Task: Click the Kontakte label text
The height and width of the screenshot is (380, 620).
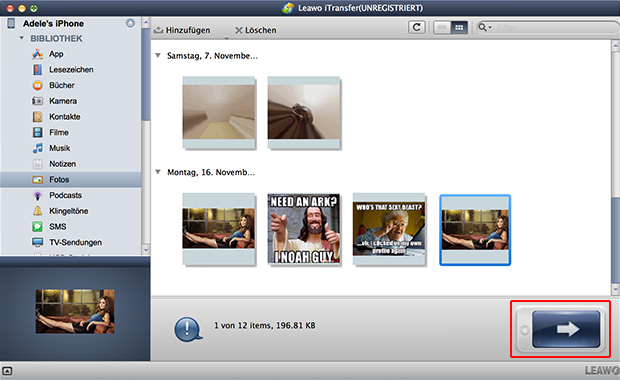Action: point(65,117)
